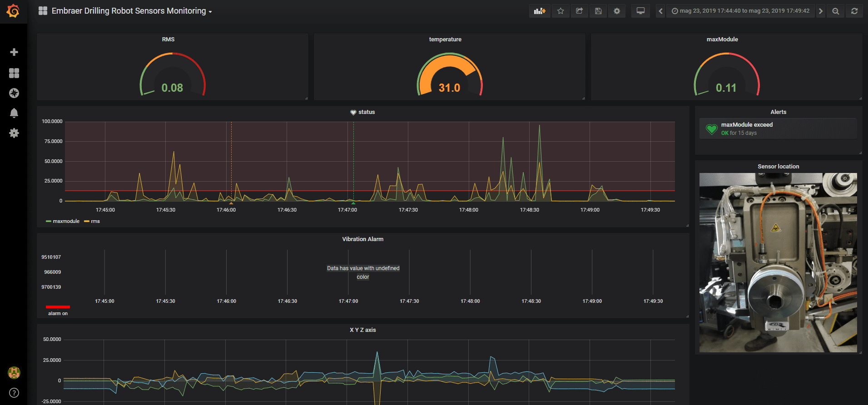The height and width of the screenshot is (405, 868).
Task: Open the status panel title menu
Action: tap(366, 112)
